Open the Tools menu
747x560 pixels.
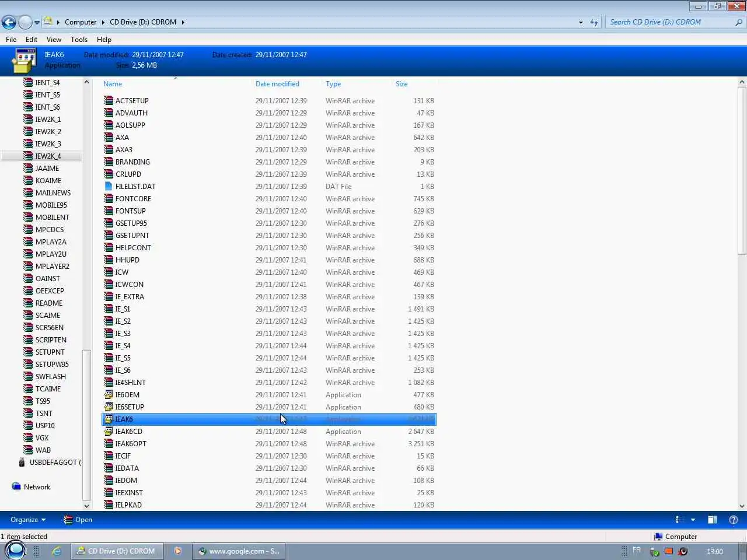click(79, 40)
